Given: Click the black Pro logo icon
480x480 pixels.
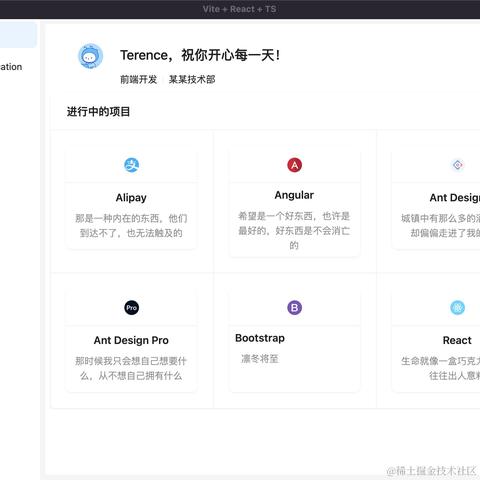Looking at the screenshot, I should [x=132, y=308].
